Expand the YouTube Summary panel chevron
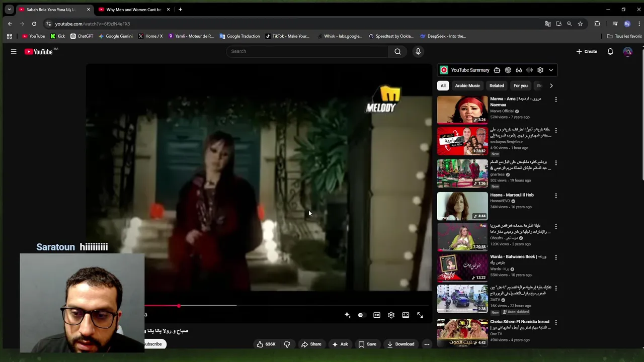 [x=551, y=70]
